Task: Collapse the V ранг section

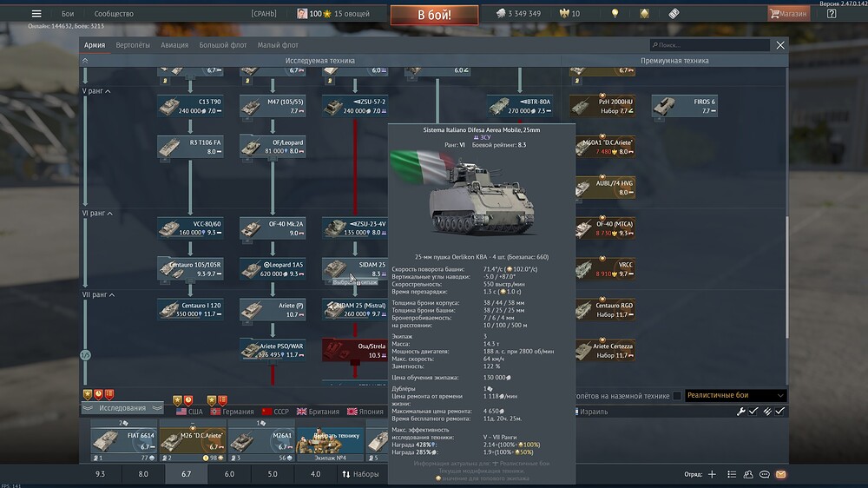Action: tap(96, 91)
